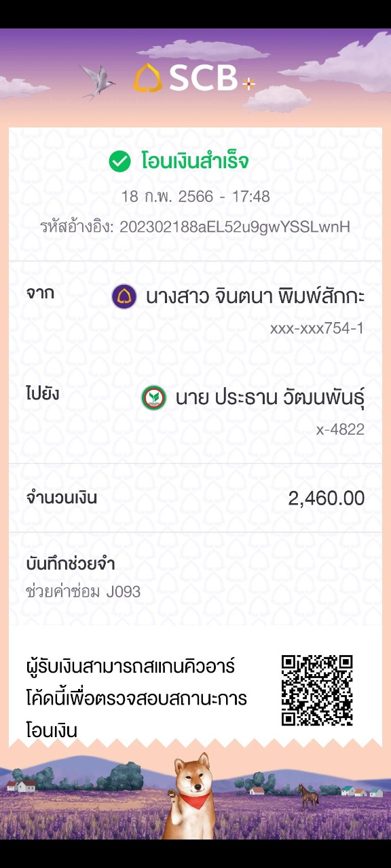This screenshot has height=868, width=391.
Task: Tap the white bird illustration
Action: [98, 81]
